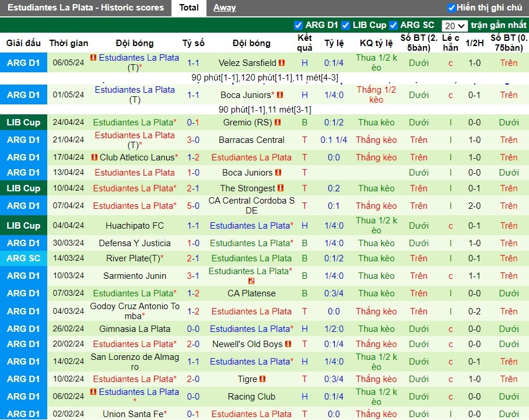Open Gimnasia La Plata team link
This screenshot has height=420, width=529.
coord(135,328)
